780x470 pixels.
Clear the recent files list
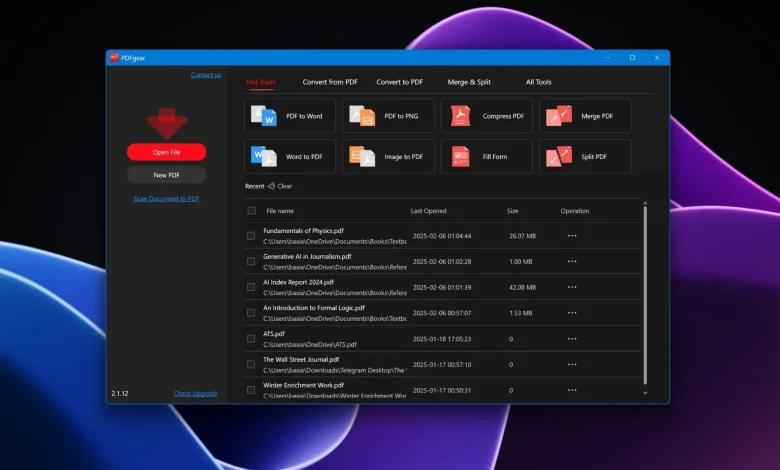pyautogui.click(x=284, y=186)
